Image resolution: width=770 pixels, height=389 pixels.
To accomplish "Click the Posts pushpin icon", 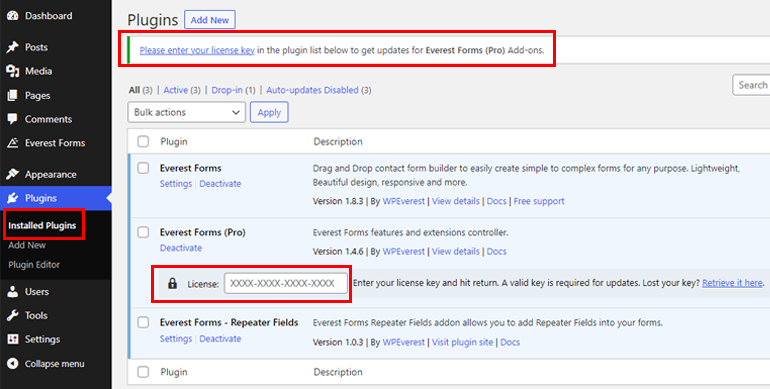I will (13, 47).
